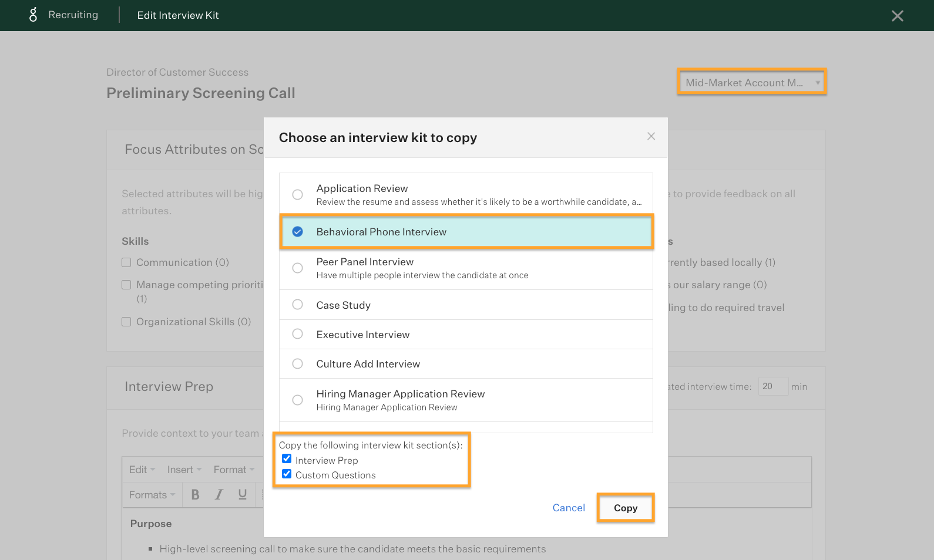Screen dimensions: 934x560
Task: Check Manage competing priorities attribute
Action: [126, 285]
